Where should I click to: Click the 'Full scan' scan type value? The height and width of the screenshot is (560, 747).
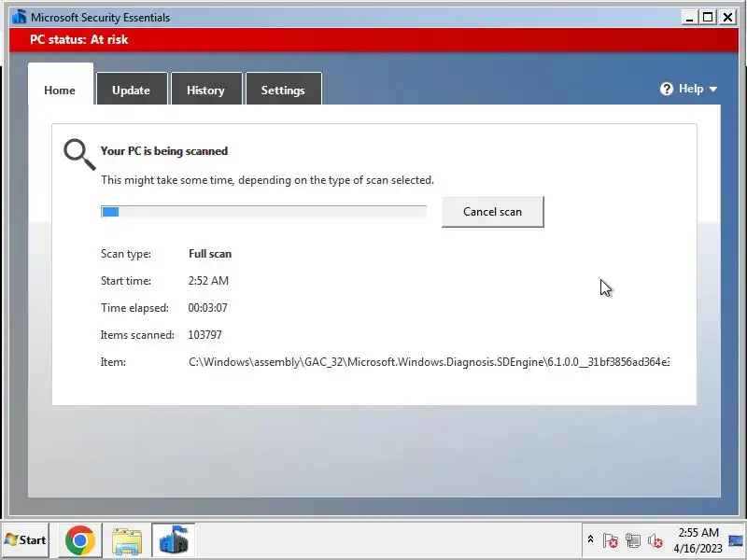[210, 254]
